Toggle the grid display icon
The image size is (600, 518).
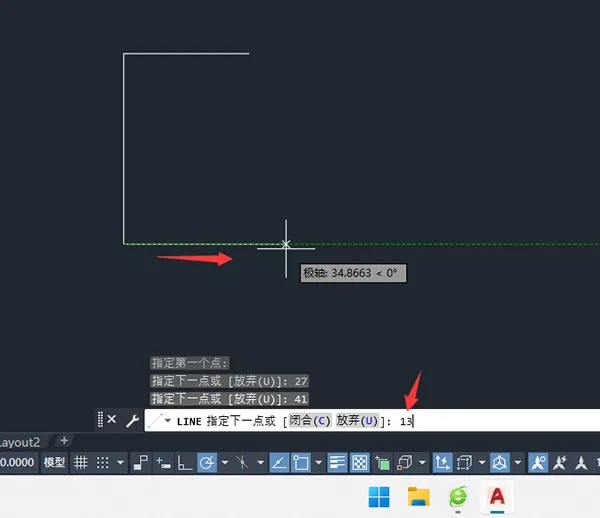(x=80, y=463)
